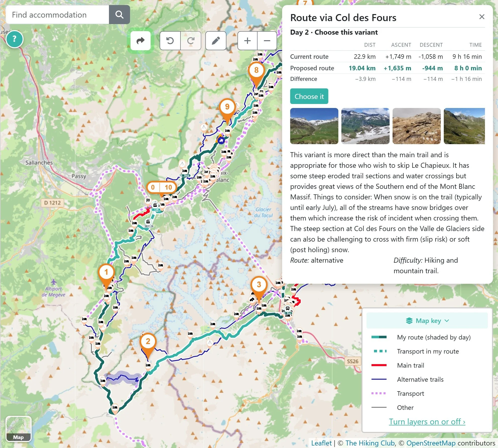Close the Route via Col des Fours panel
498x448 pixels.
pos(482,17)
